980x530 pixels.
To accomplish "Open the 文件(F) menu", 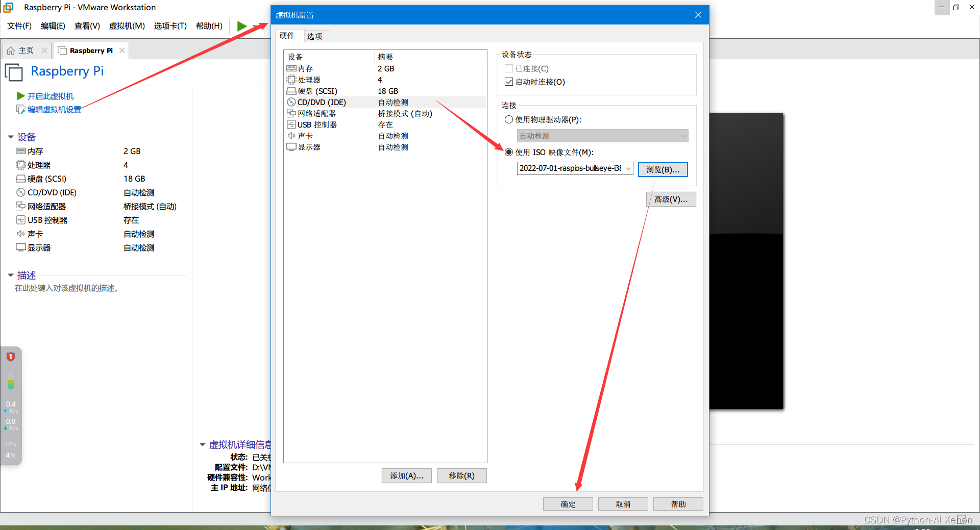I will tap(19, 26).
